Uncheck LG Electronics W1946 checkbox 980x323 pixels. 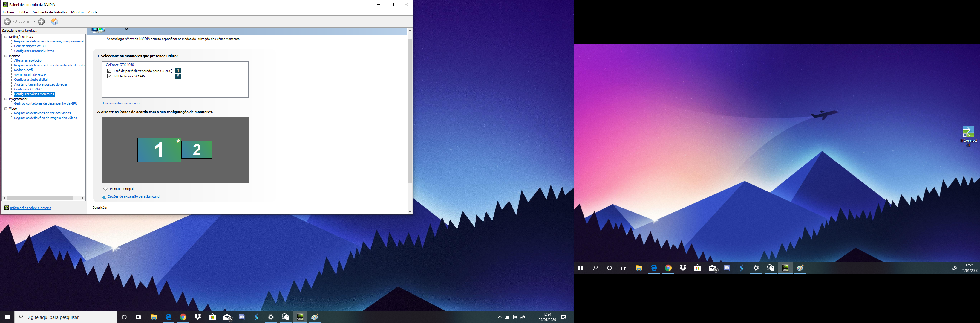tap(109, 76)
